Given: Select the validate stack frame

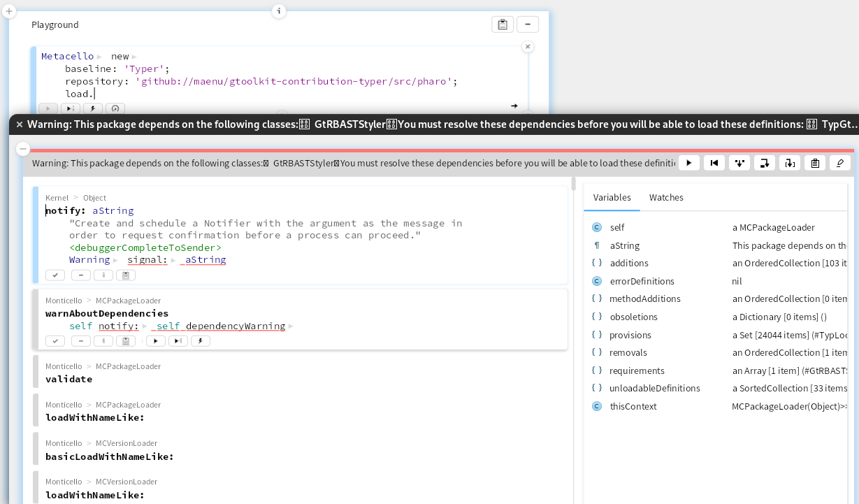Looking at the screenshot, I should pyautogui.click(x=300, y=373).
